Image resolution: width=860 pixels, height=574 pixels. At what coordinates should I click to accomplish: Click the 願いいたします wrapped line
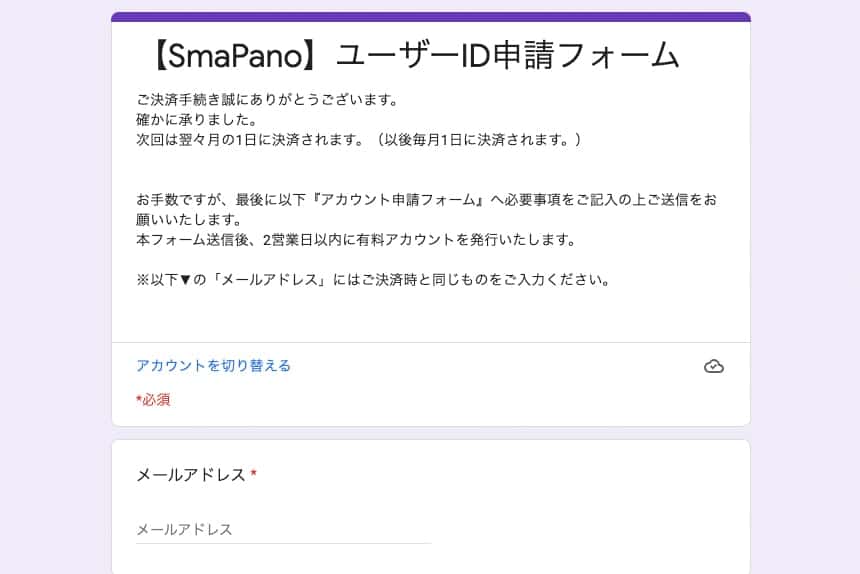pos(190,220)
